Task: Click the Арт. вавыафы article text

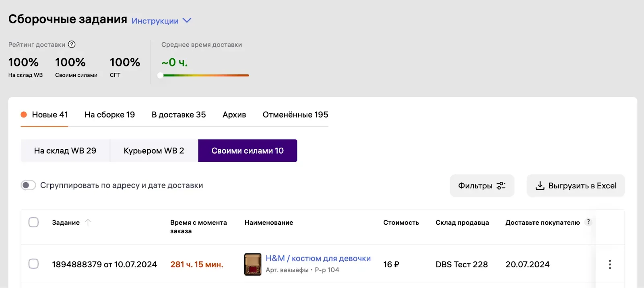Action: pos(287,270)
